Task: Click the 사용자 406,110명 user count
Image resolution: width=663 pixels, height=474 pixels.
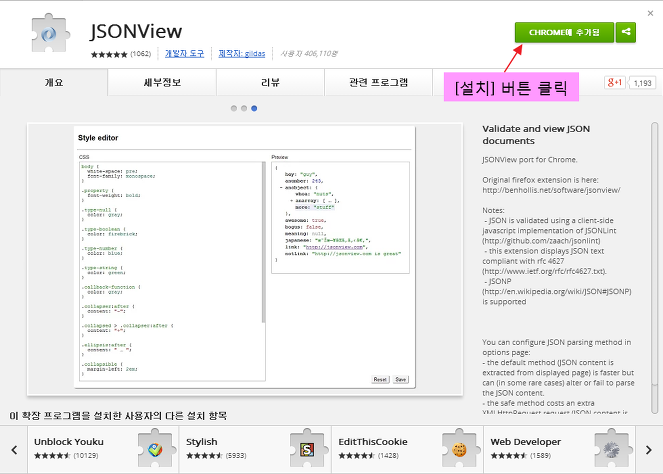Action: [x=309, y=54]
